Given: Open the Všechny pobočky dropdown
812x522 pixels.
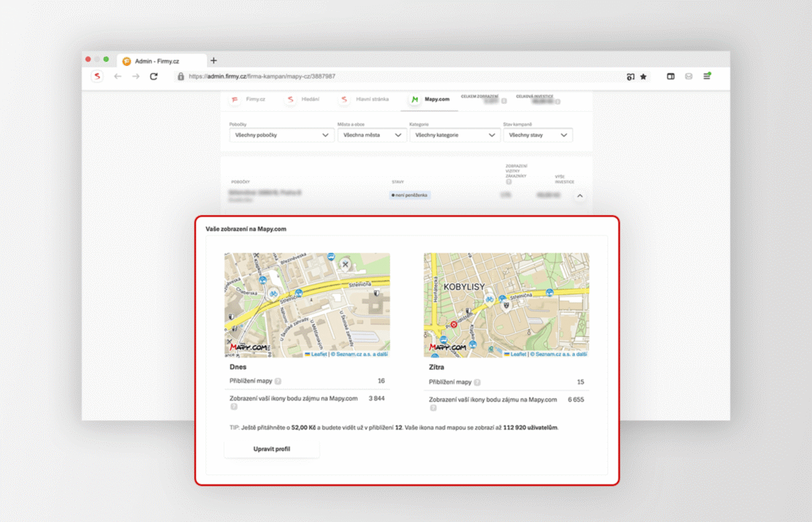Looking at the screenshot, I should 282,135.
